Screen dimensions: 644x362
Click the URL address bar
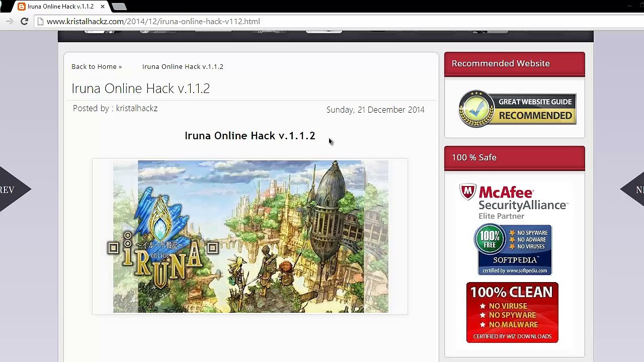pyautogui.click(x=337, y=21)
